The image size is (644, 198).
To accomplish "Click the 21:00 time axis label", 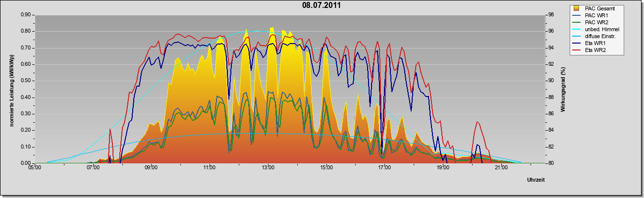I will 501,169.
